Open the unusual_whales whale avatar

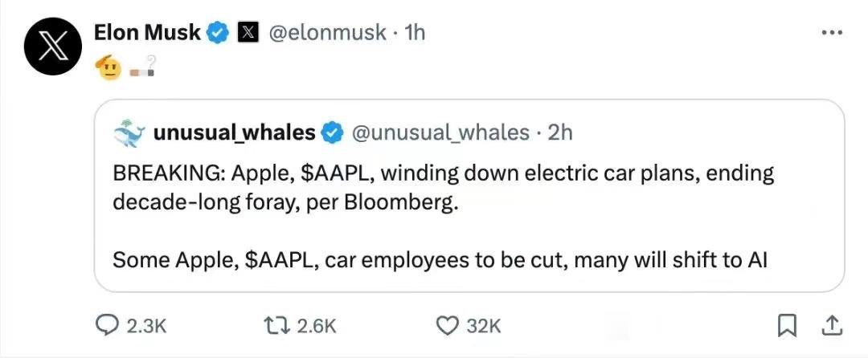tap(129, 132)
